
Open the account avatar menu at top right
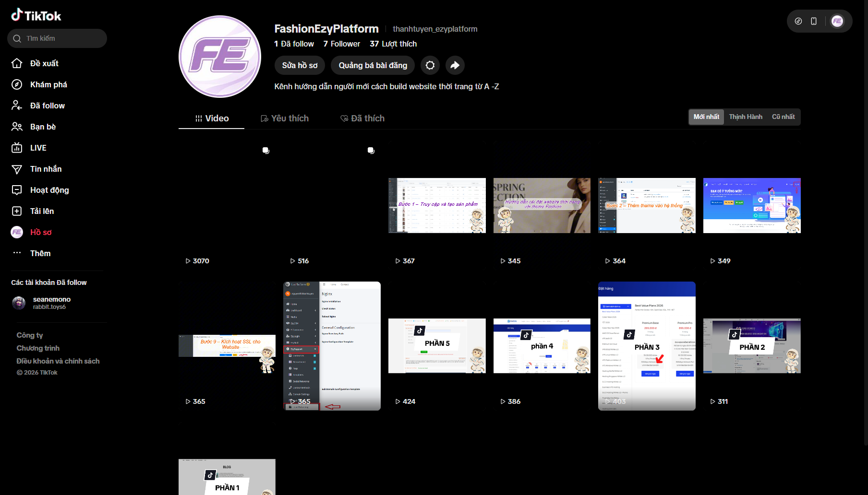pyautogui.click(x=837, y=21)
